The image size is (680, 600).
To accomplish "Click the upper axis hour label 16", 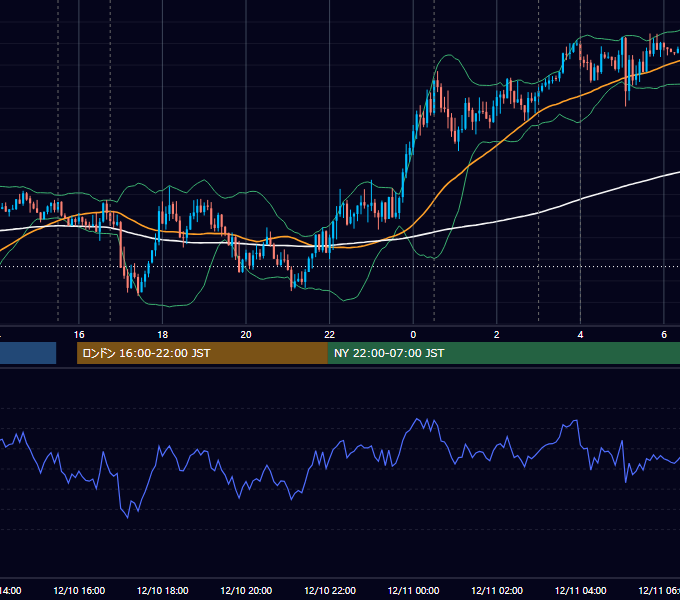I will coord(79,335).
